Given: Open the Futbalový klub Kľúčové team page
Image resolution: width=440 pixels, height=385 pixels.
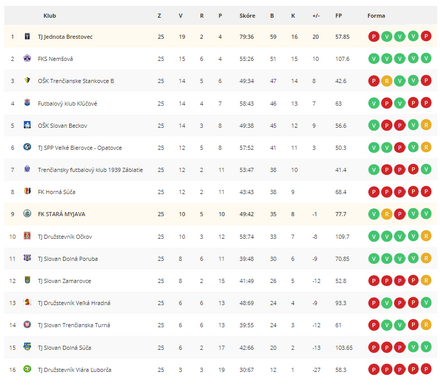Looking at the screenshot, I should tap(67, 104).
